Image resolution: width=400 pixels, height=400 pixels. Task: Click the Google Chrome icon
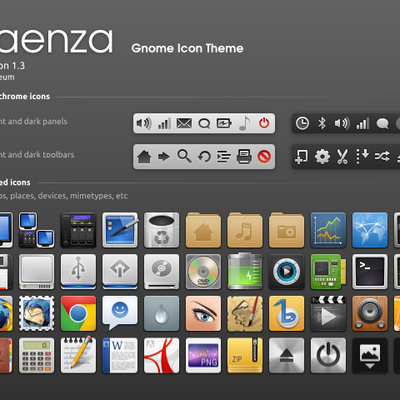(78, 314)
